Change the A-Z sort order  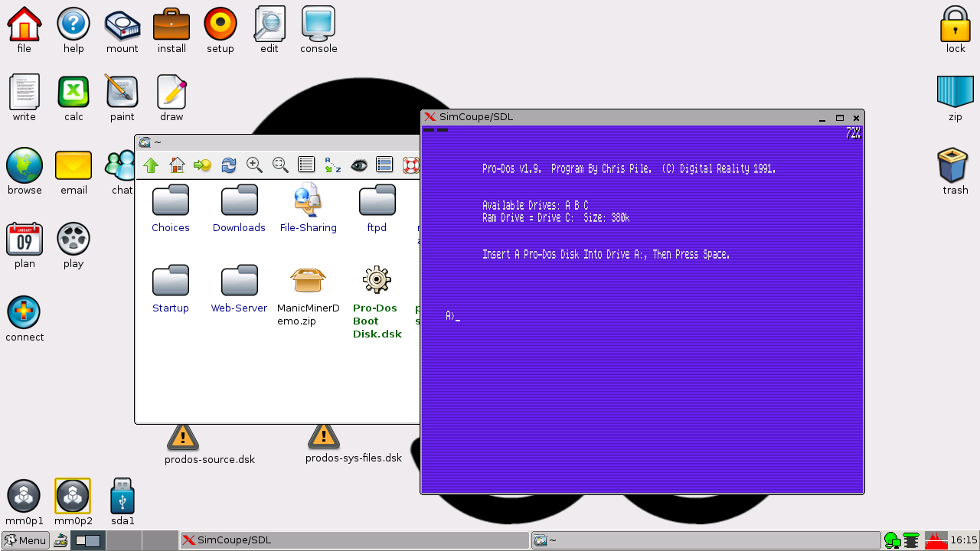coord(332,165)
